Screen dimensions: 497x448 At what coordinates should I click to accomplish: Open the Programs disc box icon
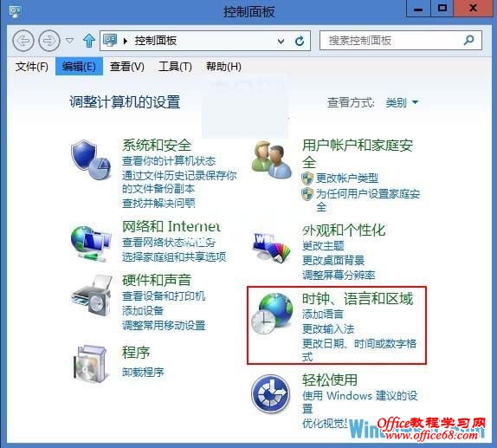point(91,363)
